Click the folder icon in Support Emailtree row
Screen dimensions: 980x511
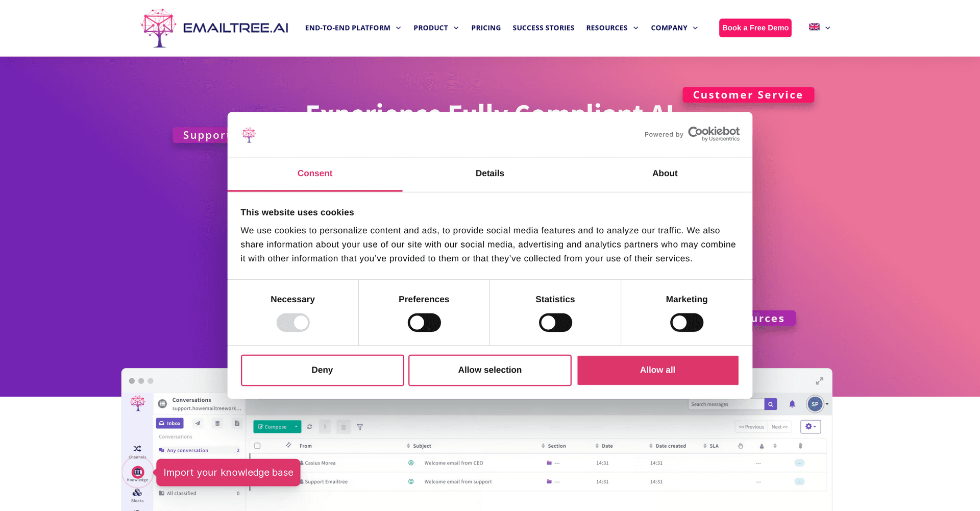549,481
